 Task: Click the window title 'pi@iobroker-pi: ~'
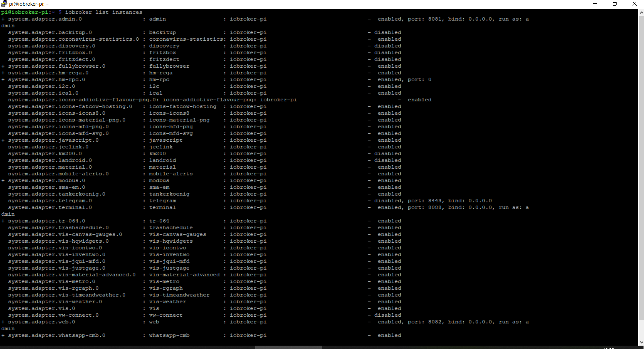click(x=29, y=4)
